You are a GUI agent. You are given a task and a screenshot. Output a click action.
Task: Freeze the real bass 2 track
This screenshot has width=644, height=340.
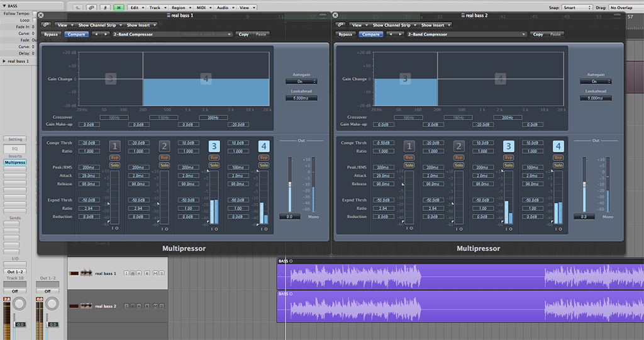pyautogui.click(x=133, y=306)
